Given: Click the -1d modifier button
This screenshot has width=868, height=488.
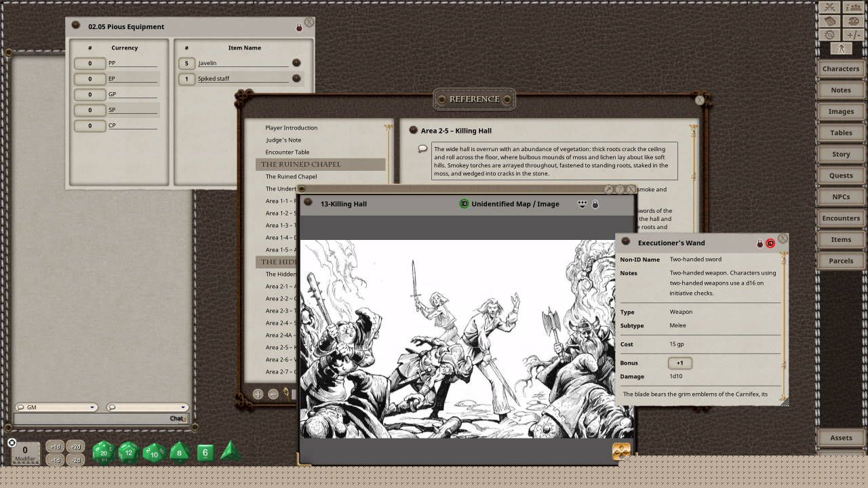Looking at the screenshot, I should click(x=56, y=460).
